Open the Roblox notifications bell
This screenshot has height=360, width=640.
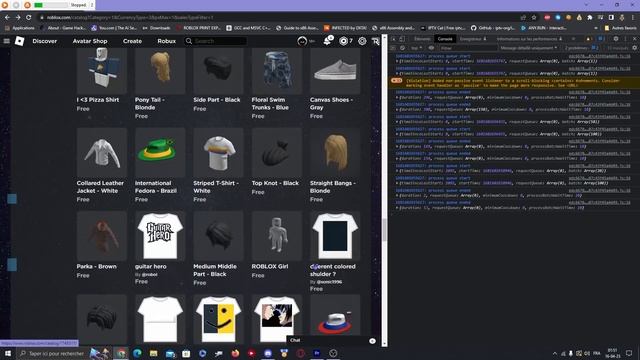pos(327,41)
